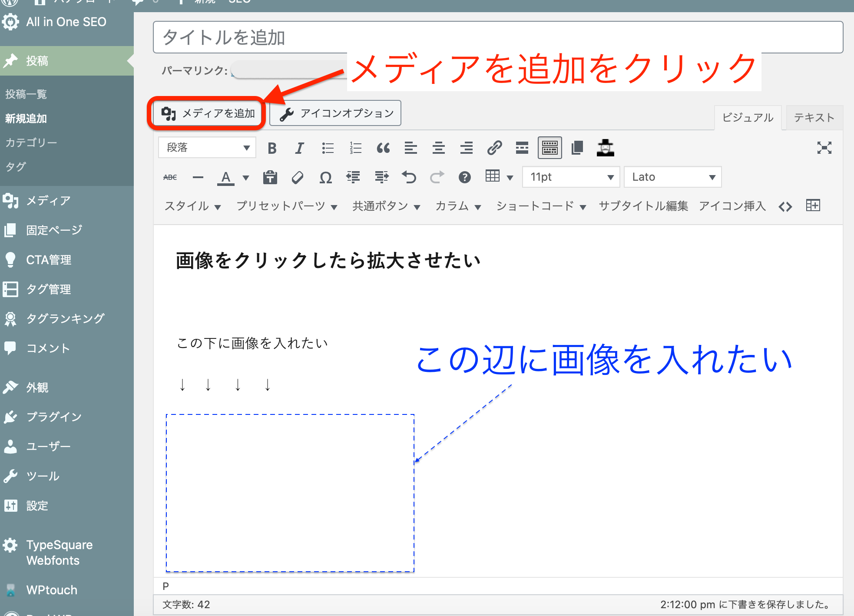
Task: Open the text color picker arrow
Action: pos(246,177)
